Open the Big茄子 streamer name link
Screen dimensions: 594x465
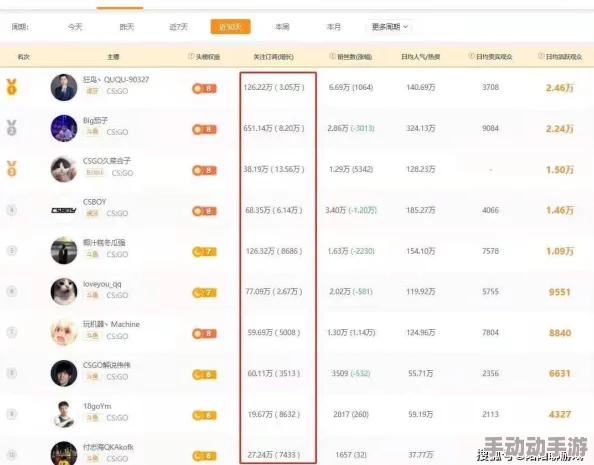click(x=95, y=121)
